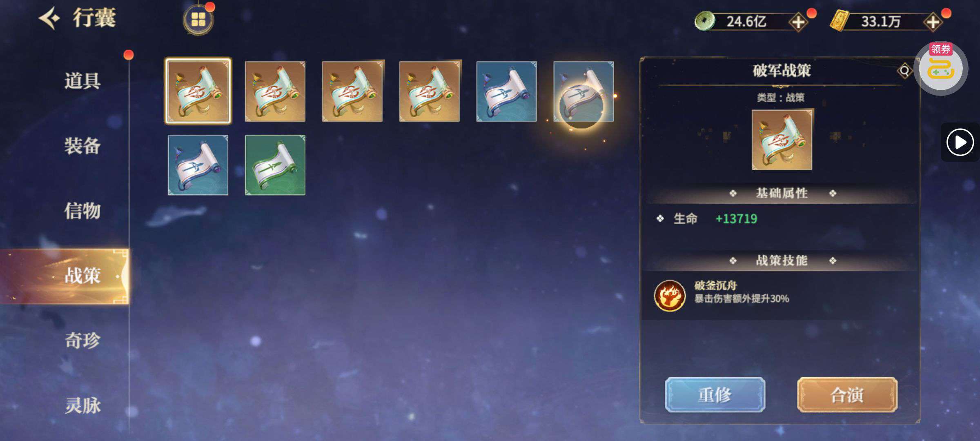Tap the 破釜沉舟 flame skill icon

(x=670, y=296)
